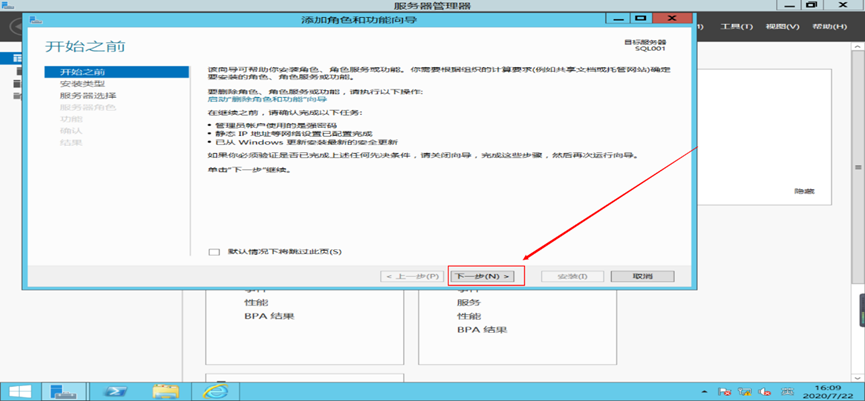Open the 视图(V) menu in Server Manager
Screen dimensions: 865x401
pos(782,26)
